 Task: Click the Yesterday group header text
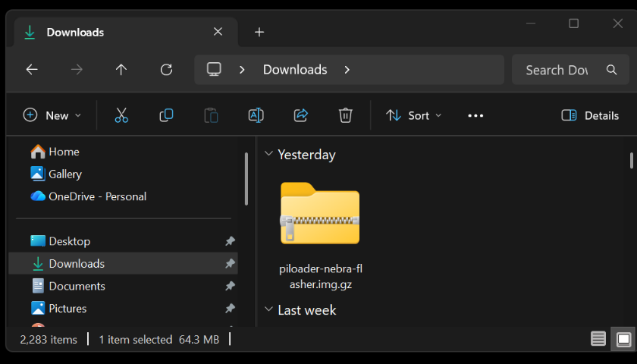point(306,155)
